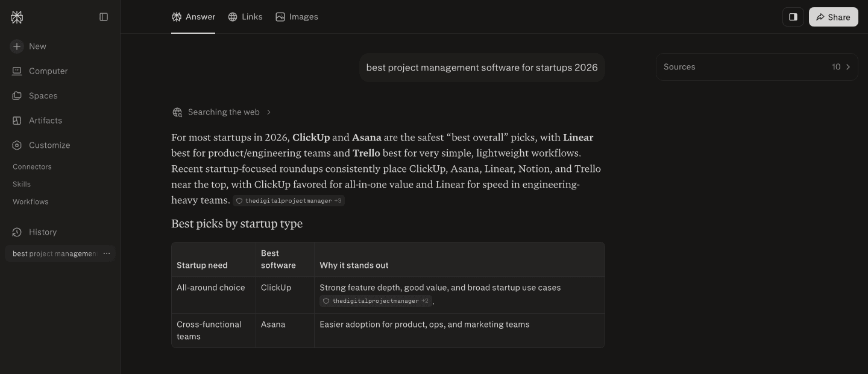Toggle the right side panel icon

click(793, 17)
